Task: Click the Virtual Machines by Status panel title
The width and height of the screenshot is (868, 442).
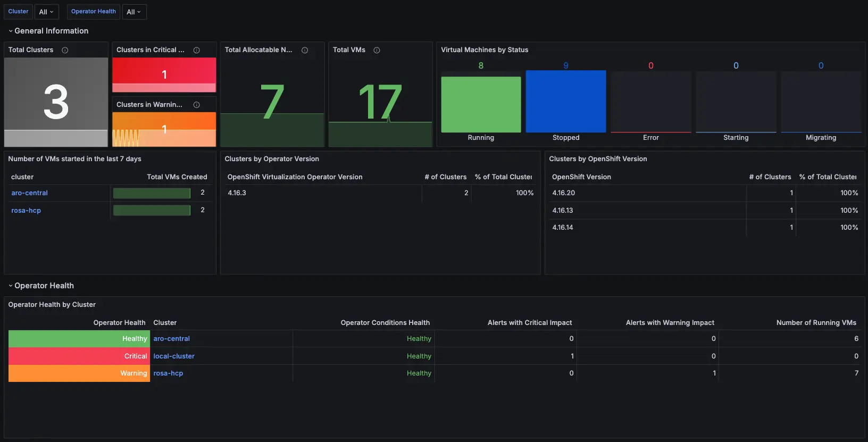Action: tap(485, 50)
